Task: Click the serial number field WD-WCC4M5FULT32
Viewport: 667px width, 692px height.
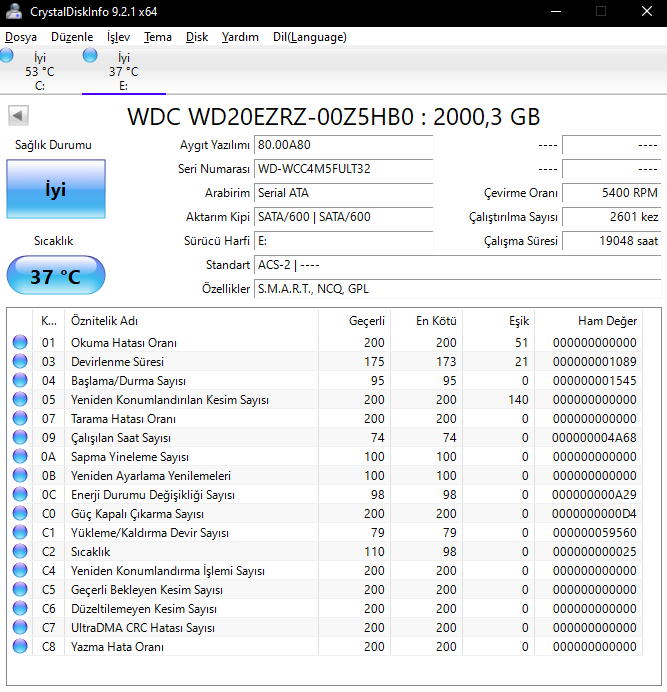Action: (x=343, y=169)
